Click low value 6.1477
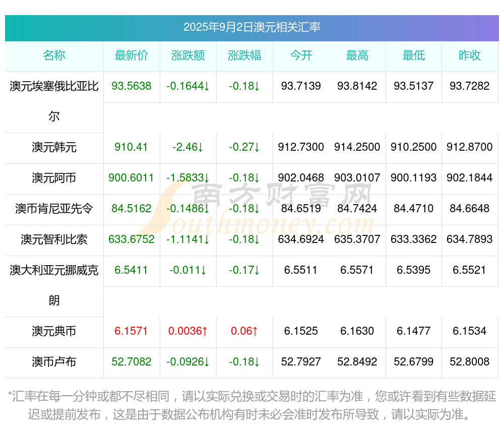 pos(414,331)
